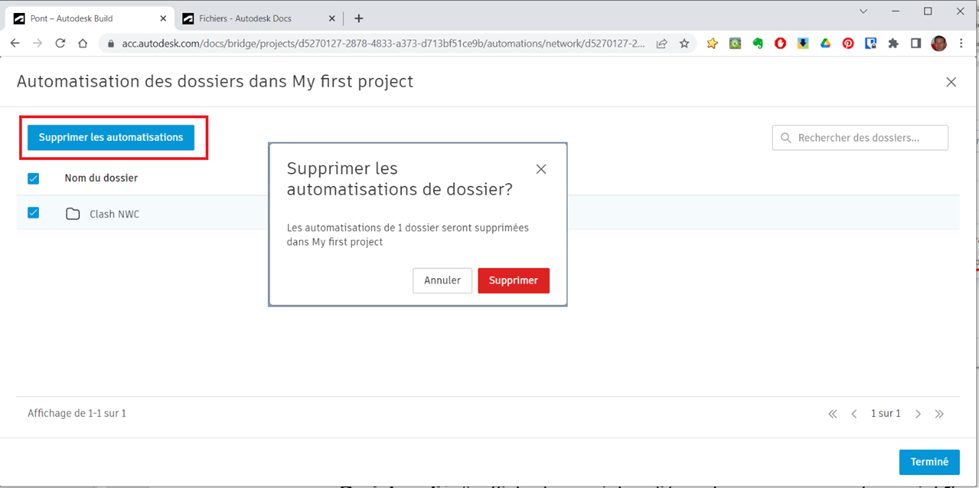Viewport: 979px width, 488px height.
Task: Toggle the browser side panel icon
Action: [916, 44]
